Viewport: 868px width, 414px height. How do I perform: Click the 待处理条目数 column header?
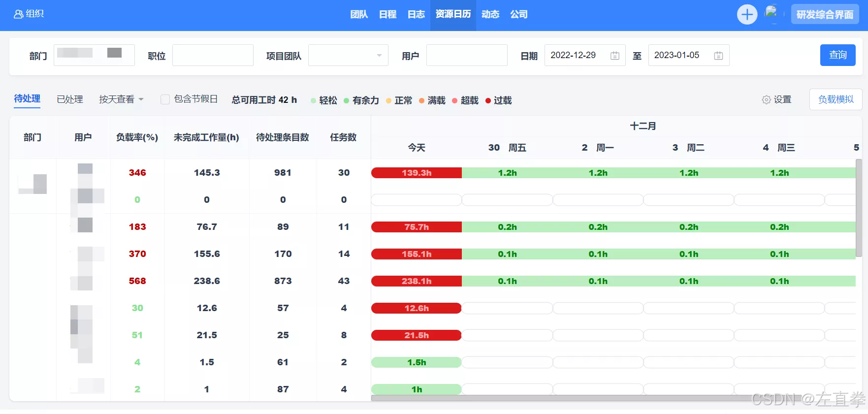click(283, 137)
